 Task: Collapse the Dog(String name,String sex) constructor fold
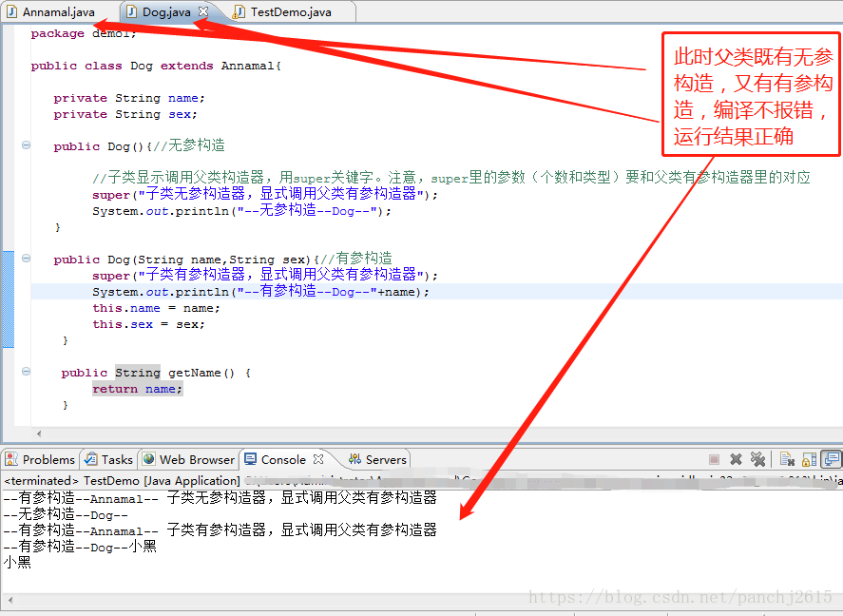pyautogui.click(x=26, y=259)
